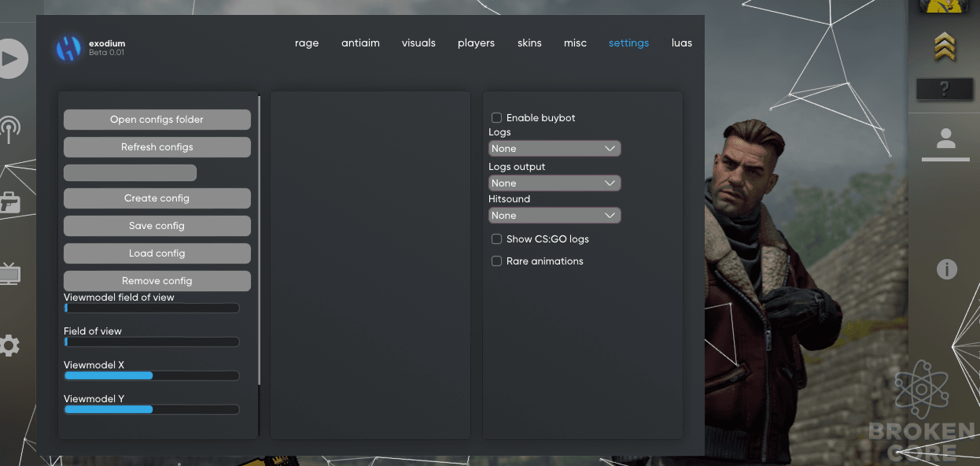
Task: Click Load config button
Action: [x=157, y=253]
